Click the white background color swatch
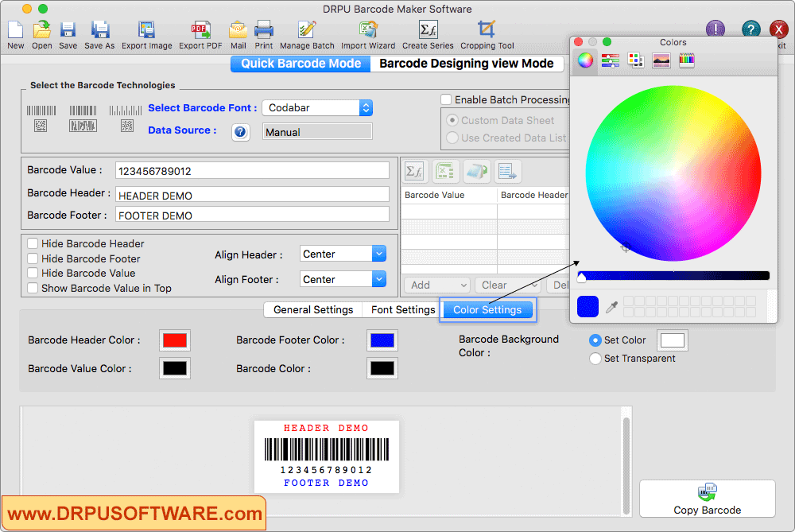 pos(673,340)
